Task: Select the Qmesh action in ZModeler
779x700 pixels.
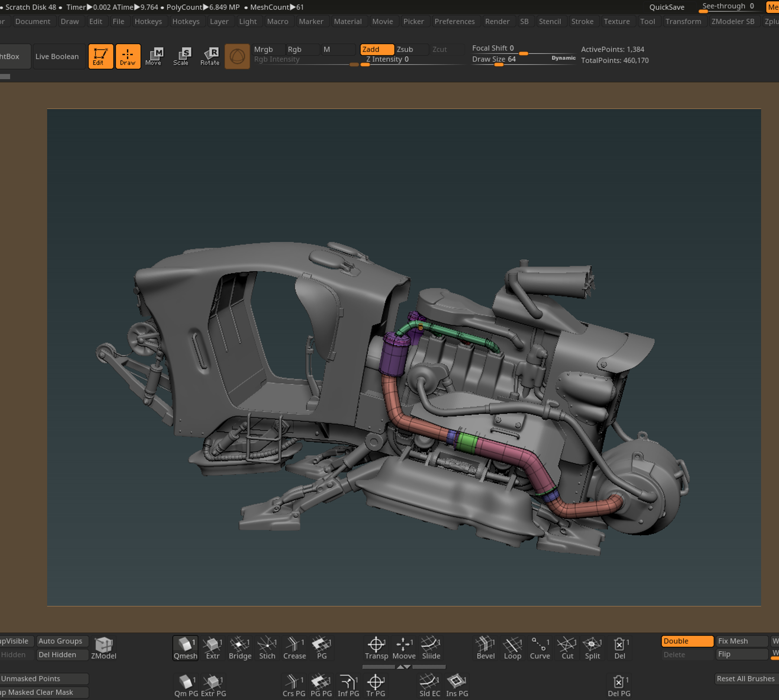Action: tap(185, 648)
